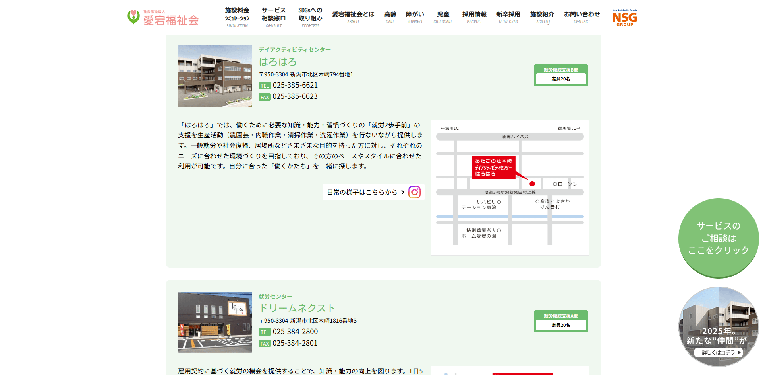
Task: Open the 愛宕福祉会とは nav menu item
Action: pyautogui.click(x=353, y=16)
